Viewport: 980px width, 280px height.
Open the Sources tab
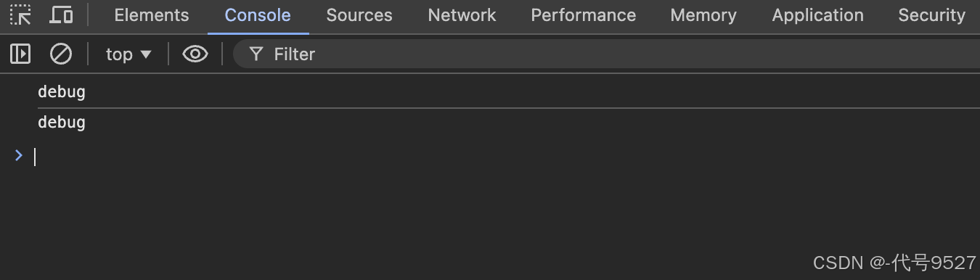(359, 15)
